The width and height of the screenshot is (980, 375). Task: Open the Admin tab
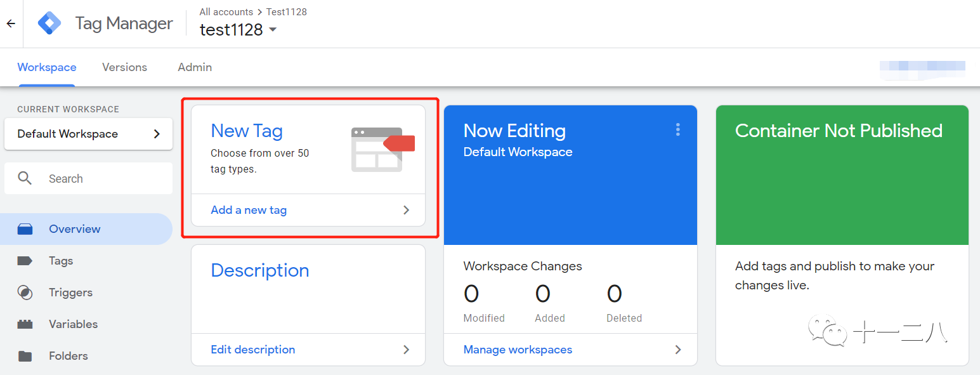coord(194,67)
